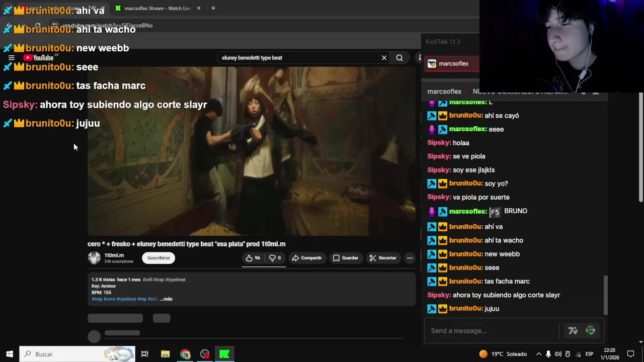Screen dimensions: 644x362
Task: Open the network Wi-Fi tray icon
Action: click(578, 354)
